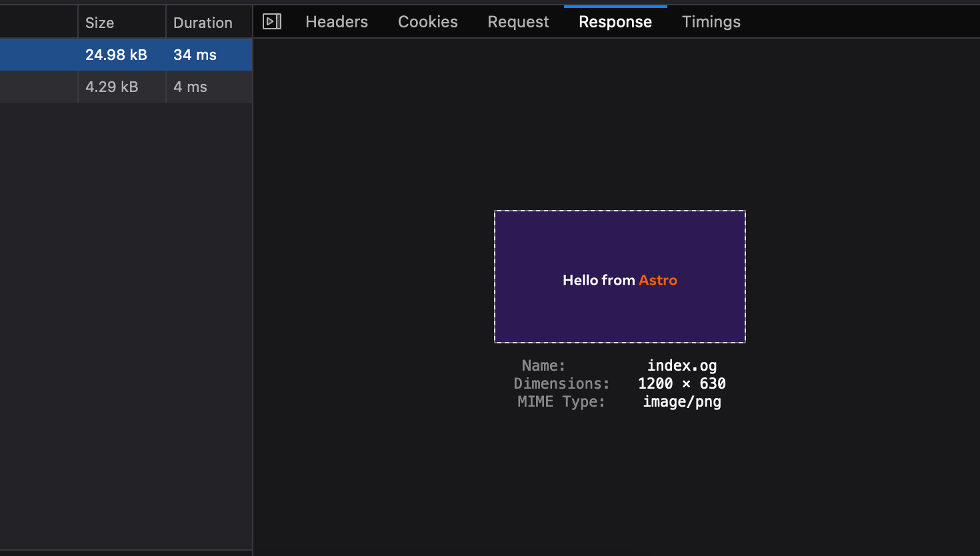Image resolution: width=980 pixels, height=556 pixels.
Task: Click the Name value index.og
Action: 682,365
